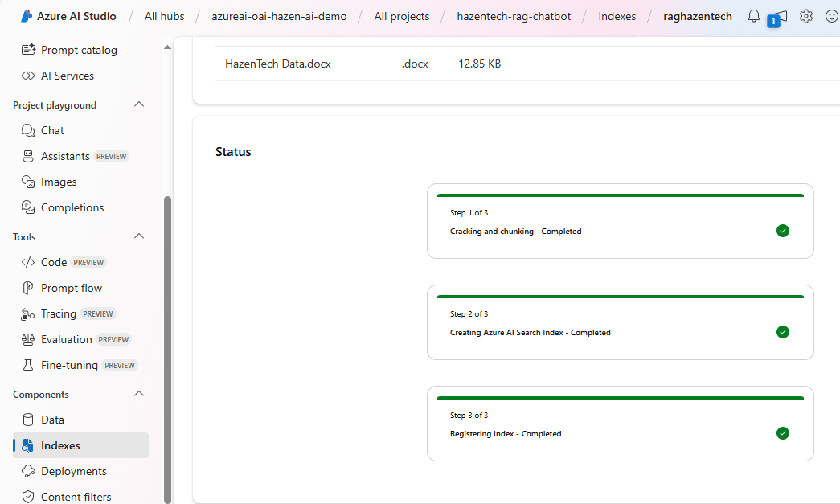
Task: Open the Images playground
Action: [x=59, y=182]
